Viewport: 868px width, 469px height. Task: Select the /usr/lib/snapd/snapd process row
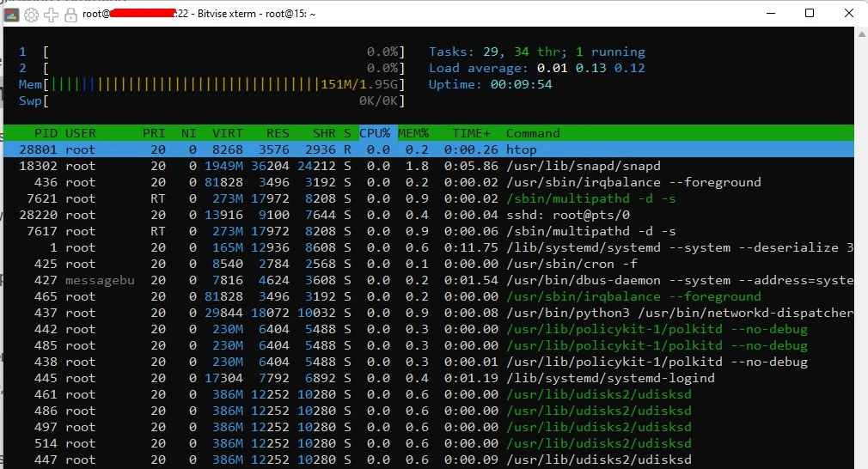429,166
